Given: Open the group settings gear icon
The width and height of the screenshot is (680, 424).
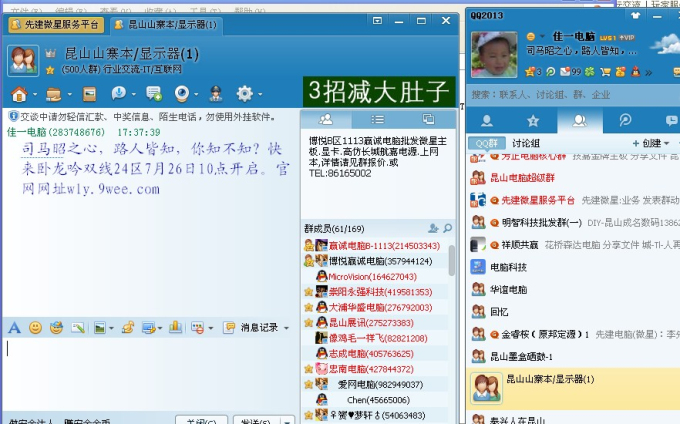Looking at the screenshot, I should (243, 93).
